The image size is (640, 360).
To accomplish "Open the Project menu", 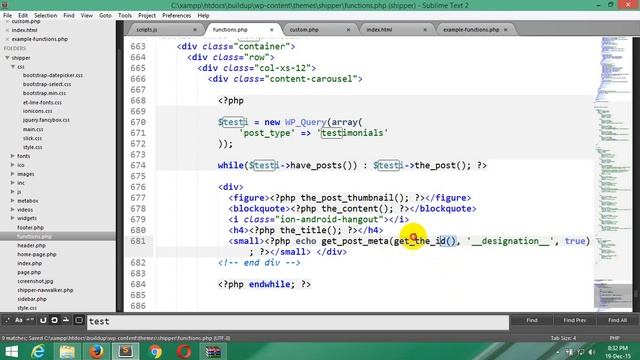I will (147, 16).
